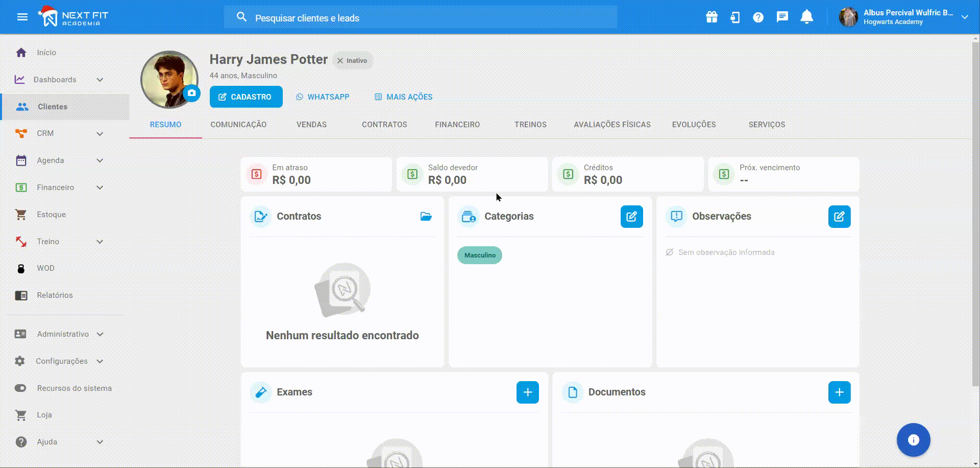The image size is (980, 468).
Task: Open the chat messages icon
Action: point(782,17)
